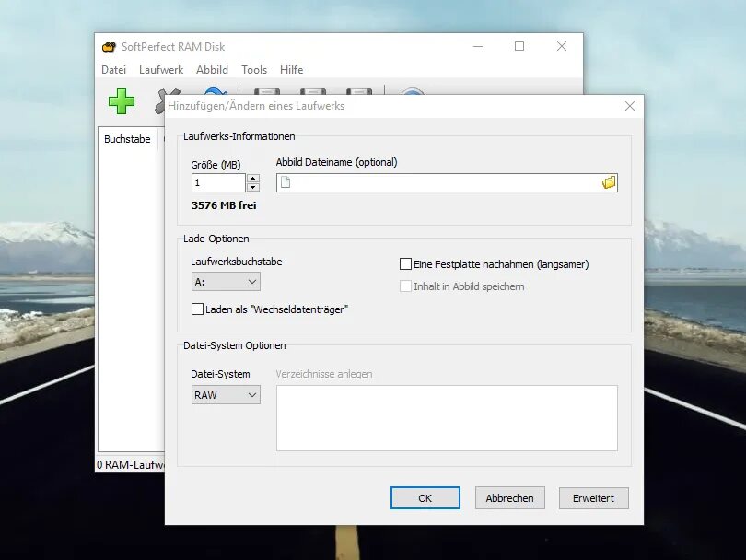
Task: Open the Hilfe menu
Action: (x=291, y=70)
